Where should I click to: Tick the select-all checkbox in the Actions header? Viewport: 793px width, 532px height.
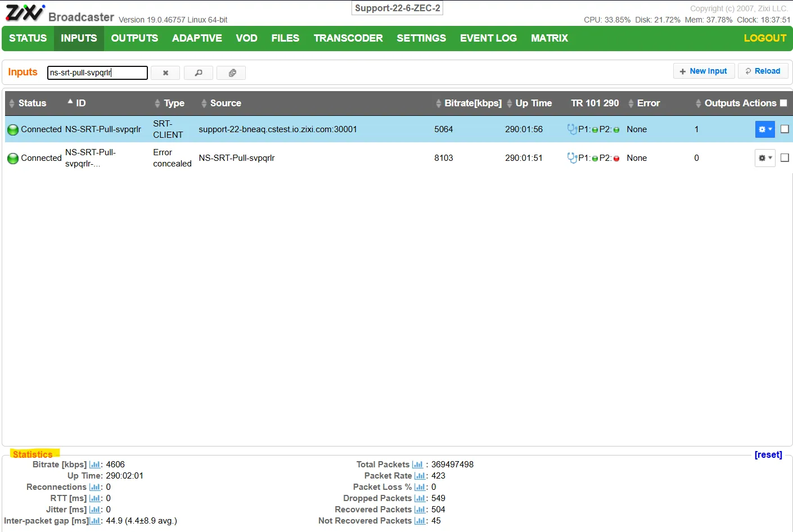(783, 103)
